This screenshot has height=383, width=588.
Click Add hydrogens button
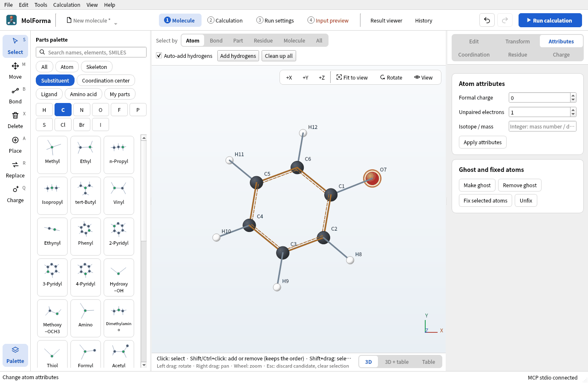click(x=238, y=56)
